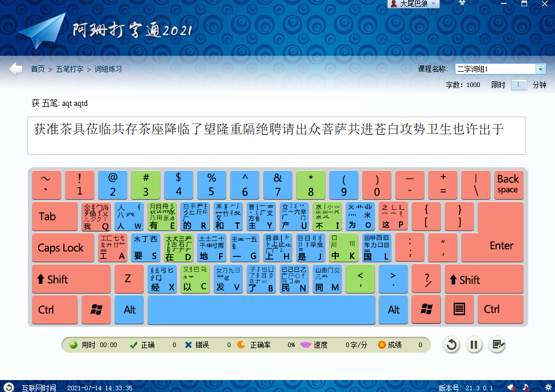Image resolution: width=555 pixels, height=392 pixels.
Task: Click the G key labeled 一
Action: 244,247
